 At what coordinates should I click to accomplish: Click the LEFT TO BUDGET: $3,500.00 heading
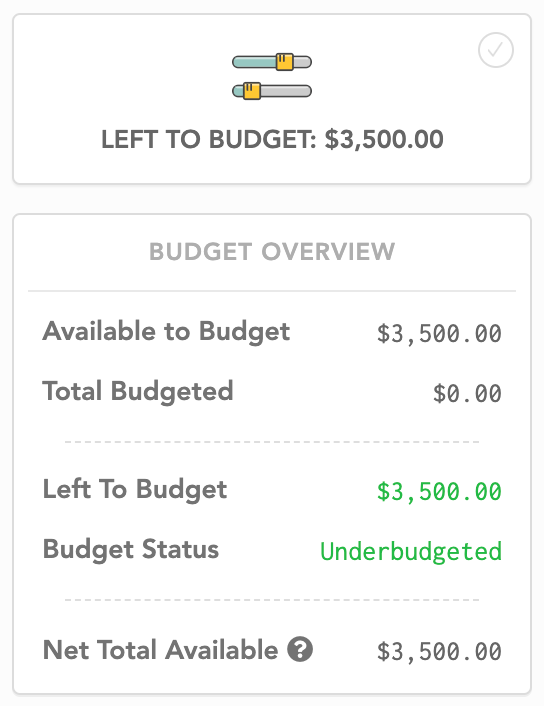272,139
